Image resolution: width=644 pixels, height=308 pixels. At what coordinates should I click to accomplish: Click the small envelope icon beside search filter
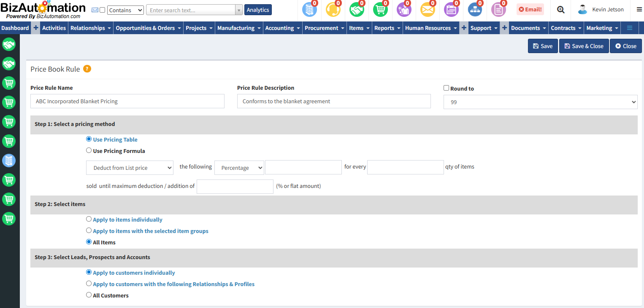[95, 10]
